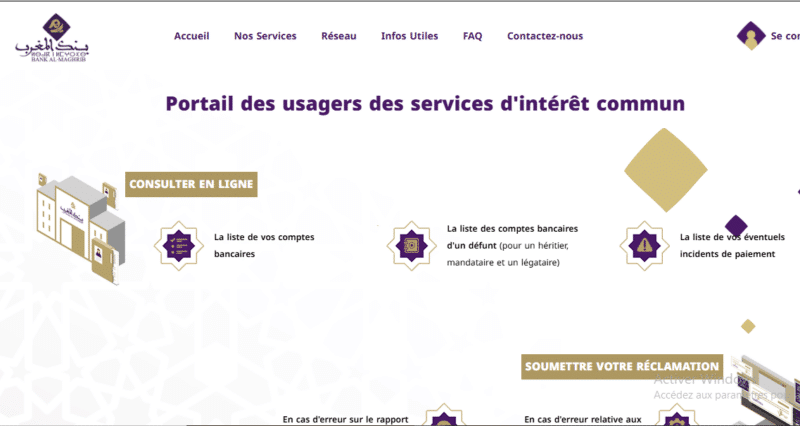Screen dimensions: 800x426
Task: Click the payment incidents warning icon
Action: click(644, 245)
